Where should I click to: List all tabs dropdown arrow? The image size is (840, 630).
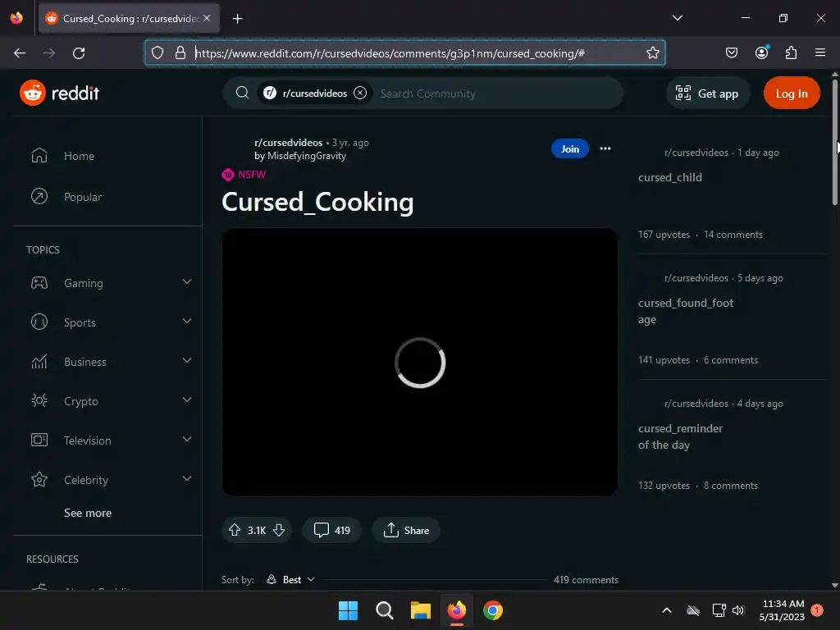(677, 18)
